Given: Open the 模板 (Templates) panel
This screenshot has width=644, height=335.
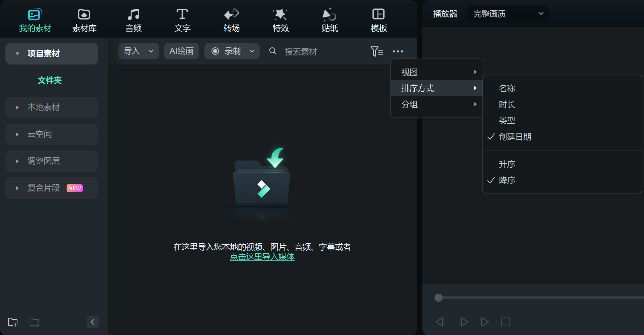Looking at the screenshot, I should click(x=379, y=19).
